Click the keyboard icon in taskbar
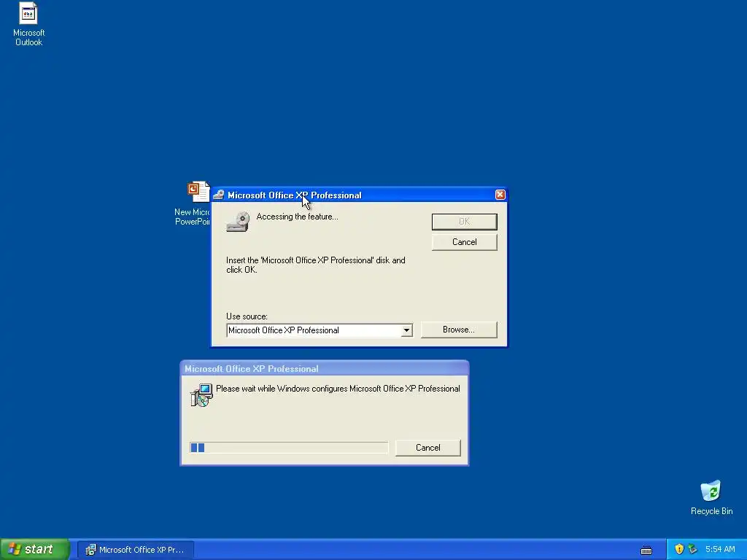This screenshot has height=560, width=747. coord(646,550)
